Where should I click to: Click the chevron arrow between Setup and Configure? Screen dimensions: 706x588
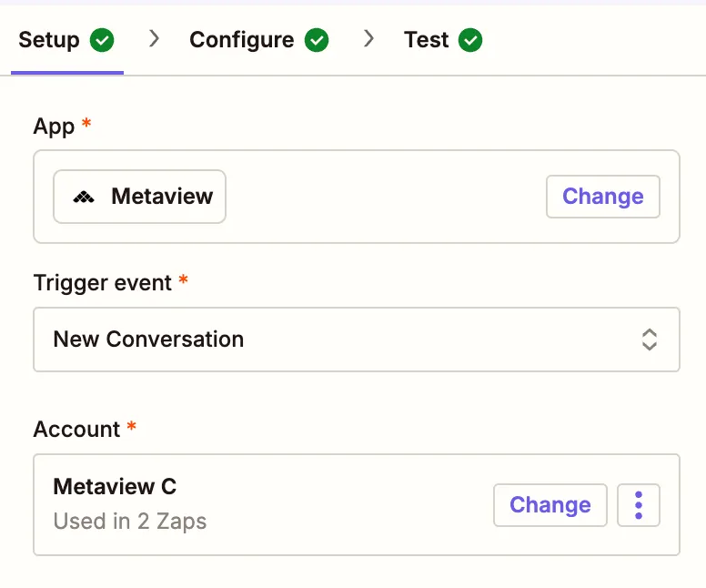click(155, 39)
